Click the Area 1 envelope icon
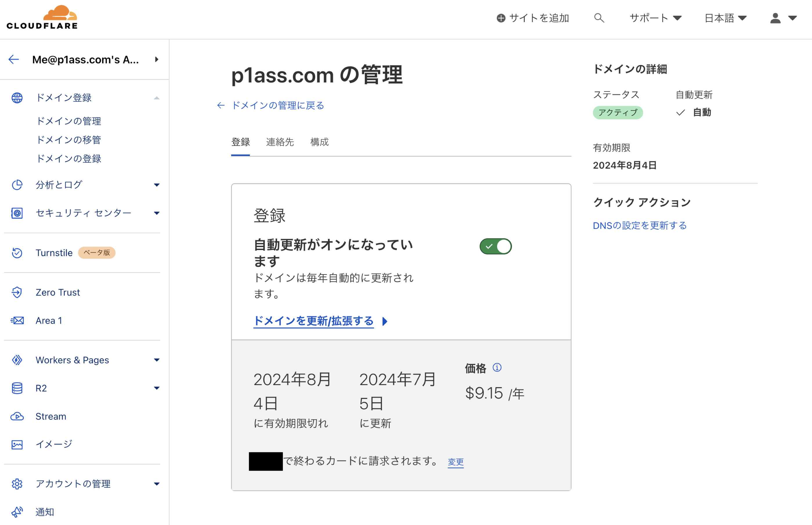 pyautogui.click(x=17, y=321)
